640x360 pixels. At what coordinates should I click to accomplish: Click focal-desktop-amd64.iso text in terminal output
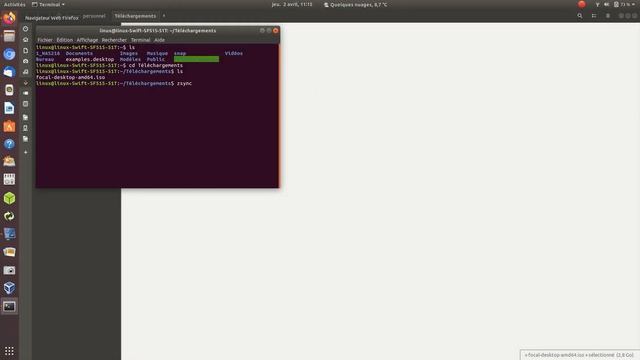(70, 77)
